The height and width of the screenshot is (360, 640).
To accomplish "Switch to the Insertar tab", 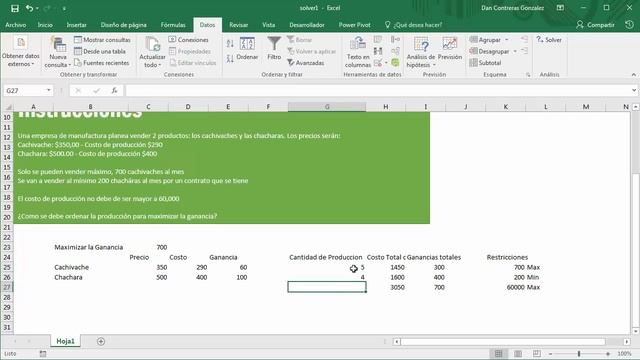I will point(76,25).
